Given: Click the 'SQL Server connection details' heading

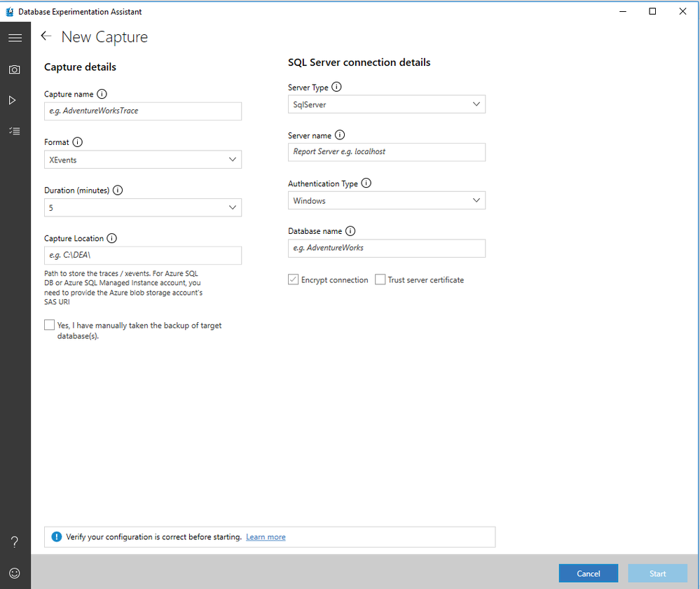Looking at the screenshot, I should coord(359,62).
